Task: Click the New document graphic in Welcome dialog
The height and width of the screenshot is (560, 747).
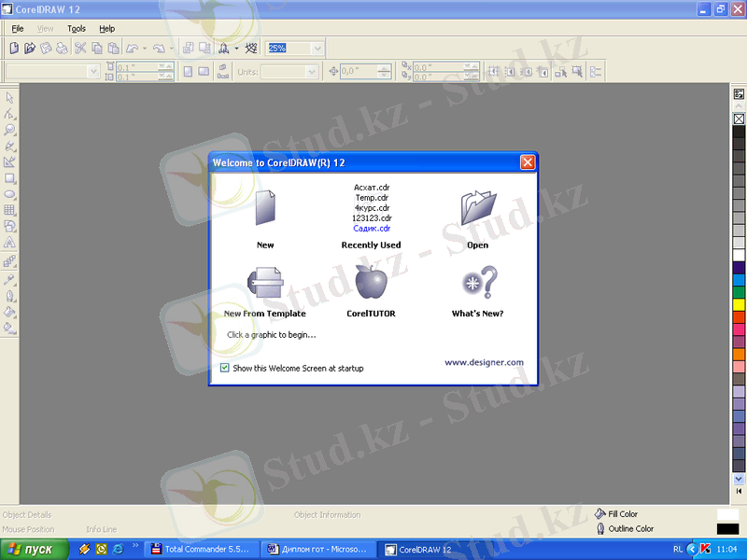Action: [265, 207]
